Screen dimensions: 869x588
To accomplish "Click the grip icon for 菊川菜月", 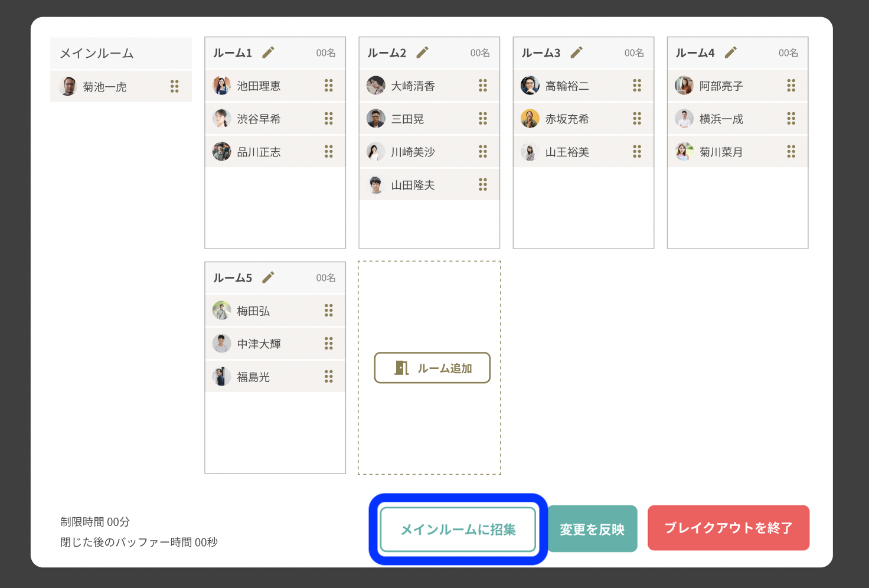I will [x=790, y=152].
